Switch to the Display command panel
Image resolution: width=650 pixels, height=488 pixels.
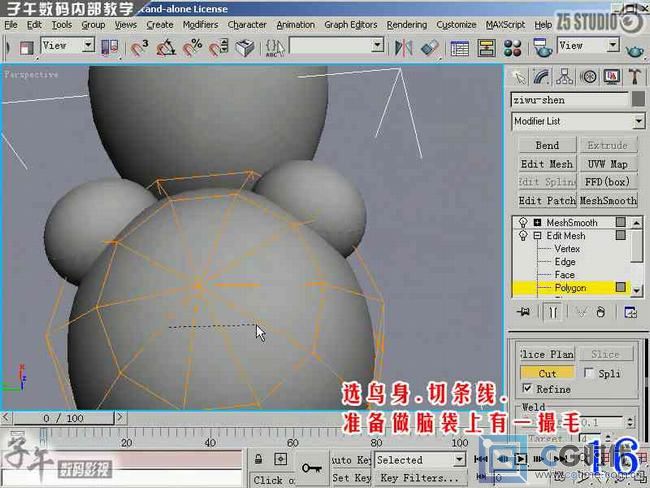(612, 77)
